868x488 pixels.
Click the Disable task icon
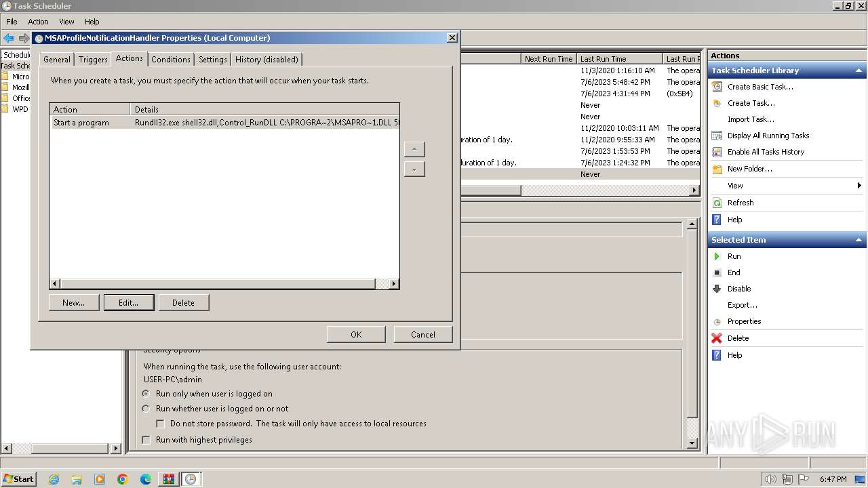tap(717, 289)
